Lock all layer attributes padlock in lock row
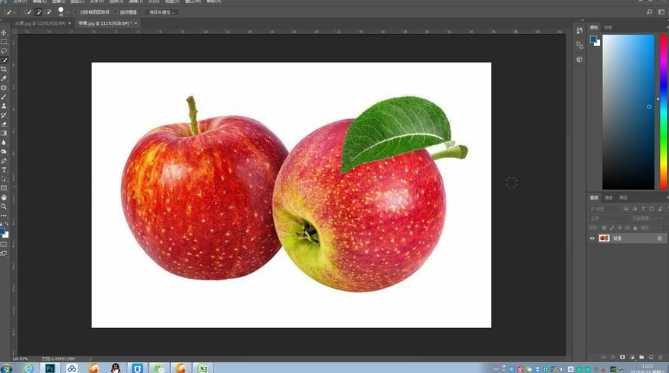 [x=635, y=228]
